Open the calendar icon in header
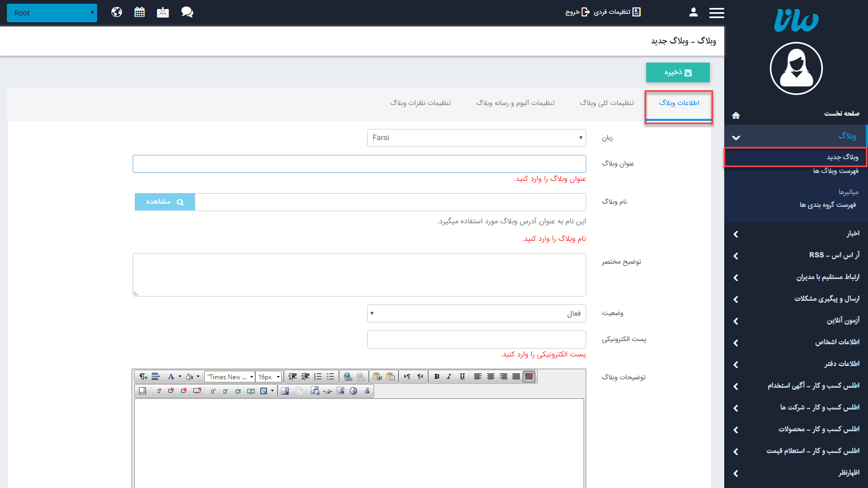This screenshot has width=868, height=488. 140,12
